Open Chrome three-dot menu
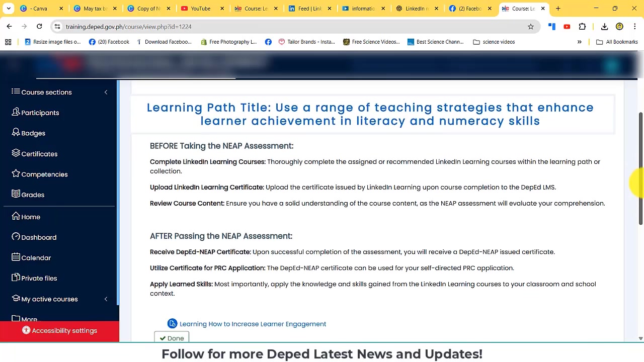Image resolution: width=644 pixels, height=362 pixels. pos(634,27)
